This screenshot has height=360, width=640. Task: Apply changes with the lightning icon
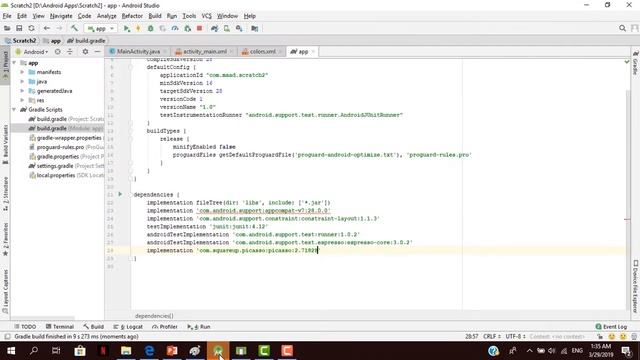coord(138,29)
